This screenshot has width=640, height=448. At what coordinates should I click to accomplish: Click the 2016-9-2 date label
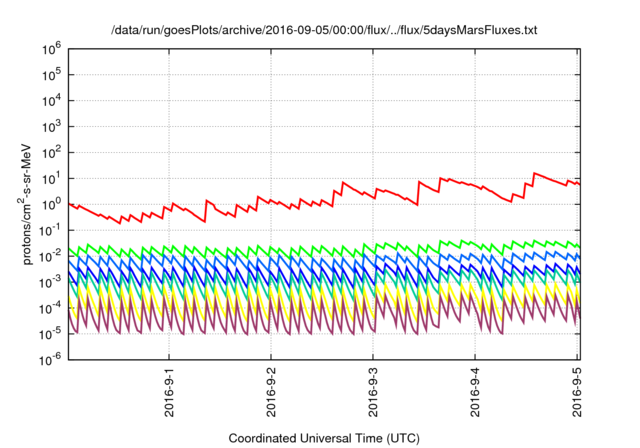point(271,392)
